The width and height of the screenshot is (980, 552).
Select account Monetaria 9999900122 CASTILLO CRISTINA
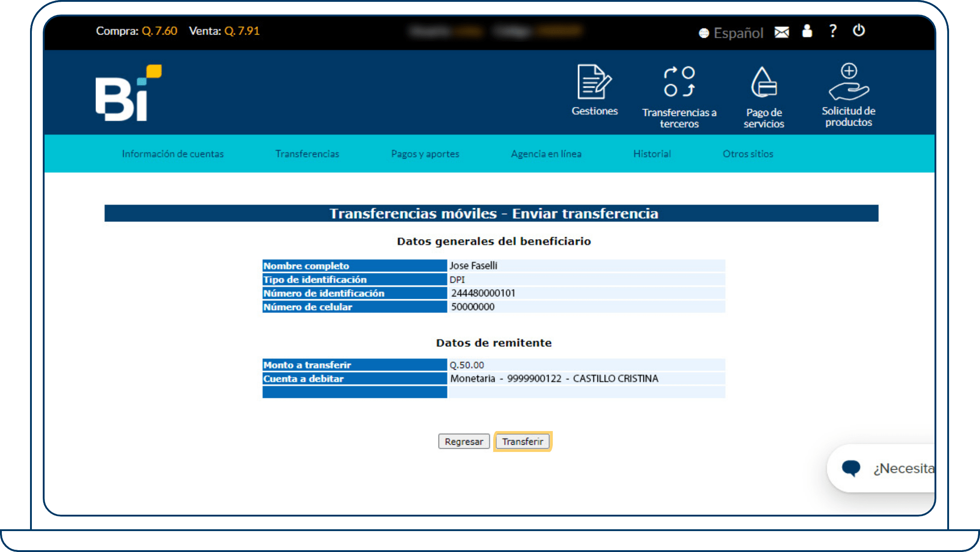[x=555, y=379]
